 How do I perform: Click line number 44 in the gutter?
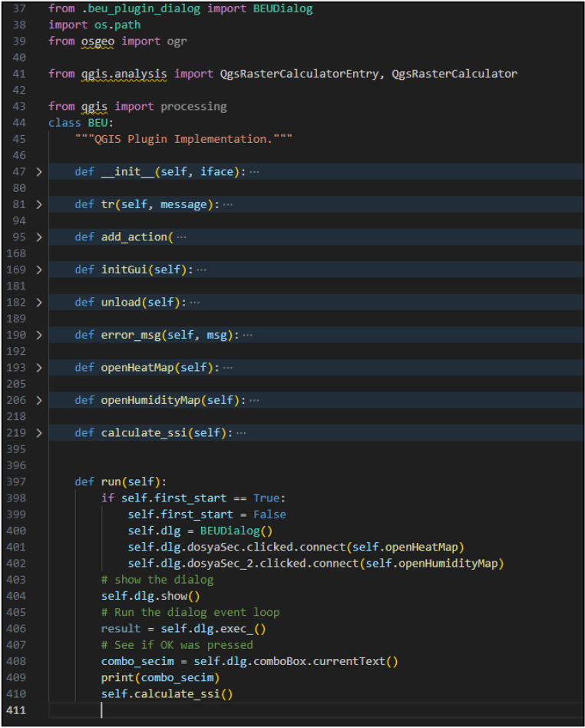[19, 123]
